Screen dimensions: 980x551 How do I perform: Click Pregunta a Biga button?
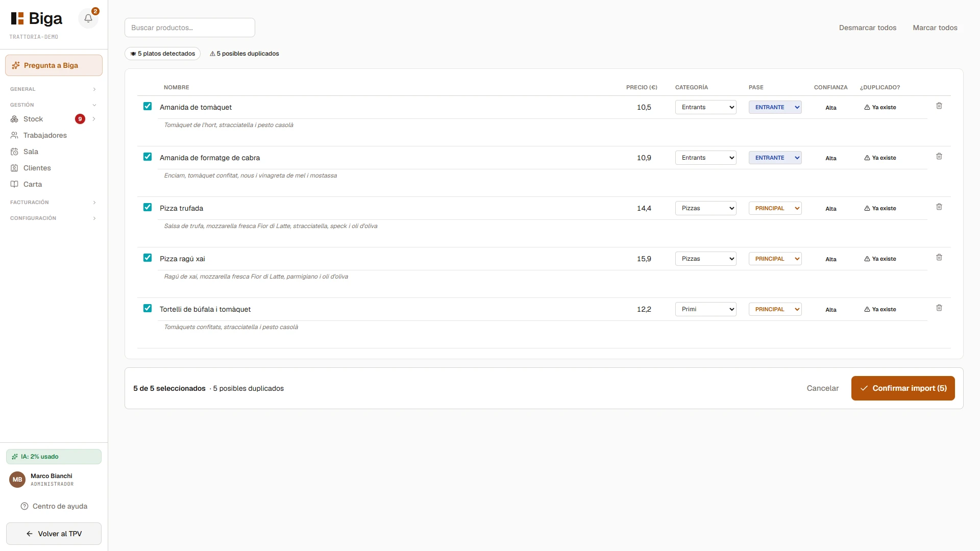tap(54, 65)
